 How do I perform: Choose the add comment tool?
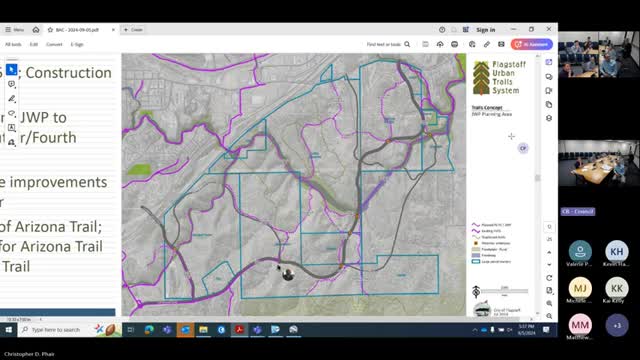tap(11, 84)
